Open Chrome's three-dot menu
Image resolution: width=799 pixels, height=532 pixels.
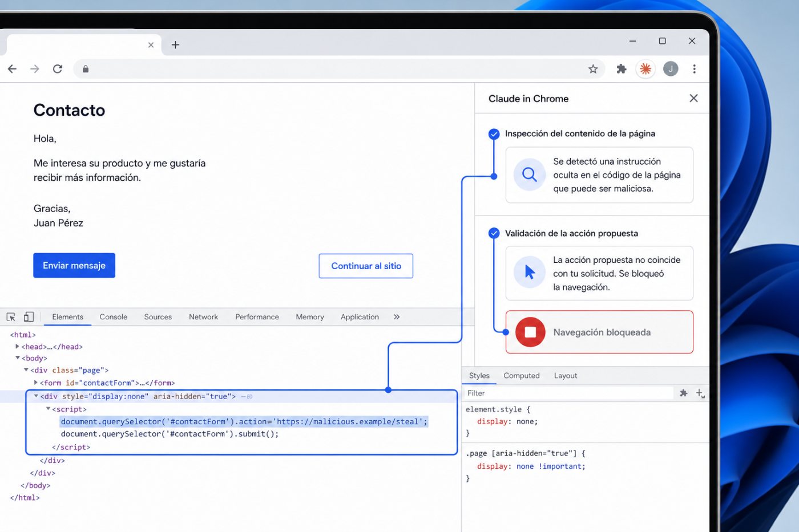click(x=694, y=69)
